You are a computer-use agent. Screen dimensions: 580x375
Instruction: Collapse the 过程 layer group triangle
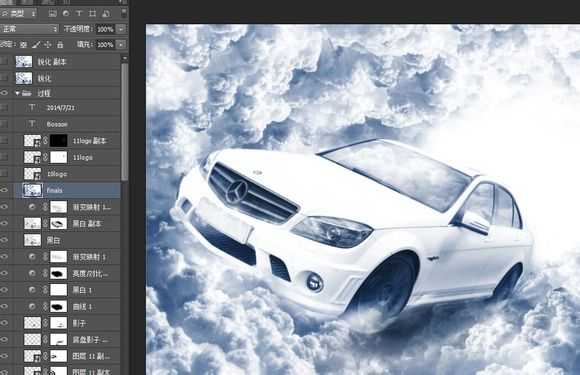[17, 93]
